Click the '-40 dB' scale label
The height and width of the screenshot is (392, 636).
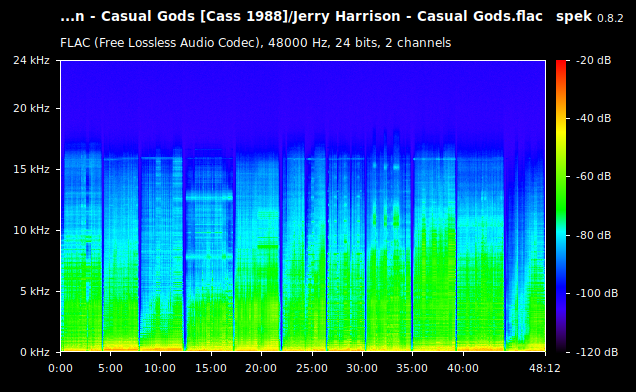(593, 118)
